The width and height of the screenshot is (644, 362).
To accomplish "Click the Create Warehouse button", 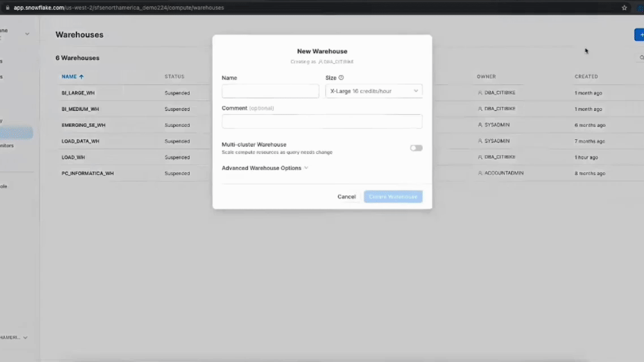I will [x=393, y=197].
